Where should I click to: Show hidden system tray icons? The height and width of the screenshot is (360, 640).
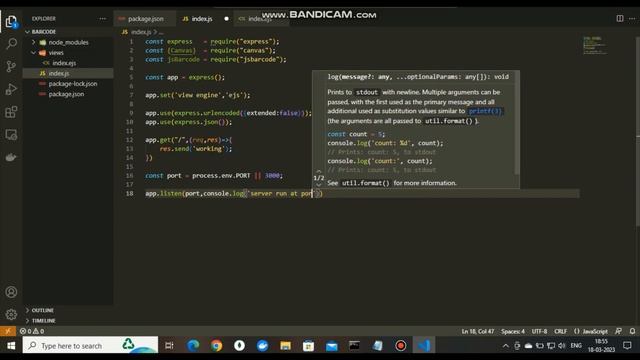click(506, 346)
